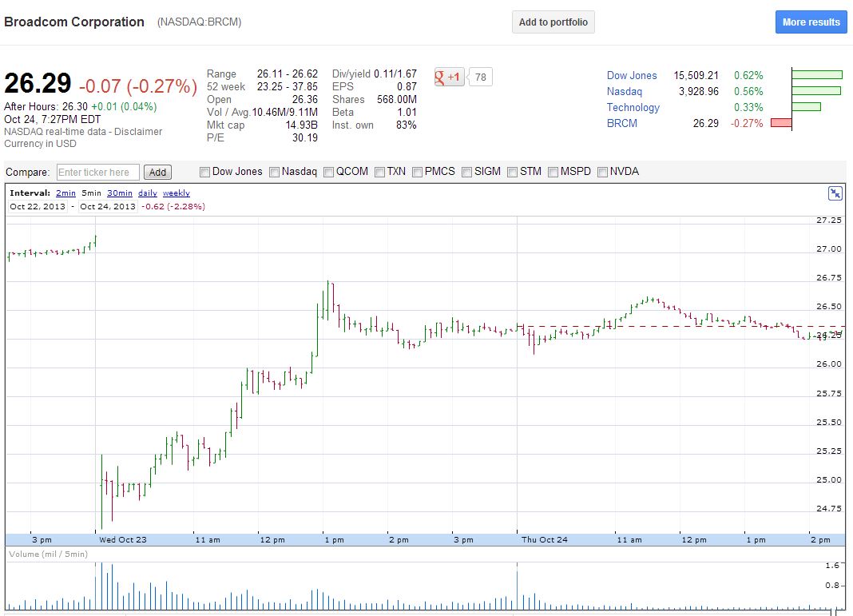Click the Add to portfolio button
Viewport: 853px width, 616px height.
[553, 22]
